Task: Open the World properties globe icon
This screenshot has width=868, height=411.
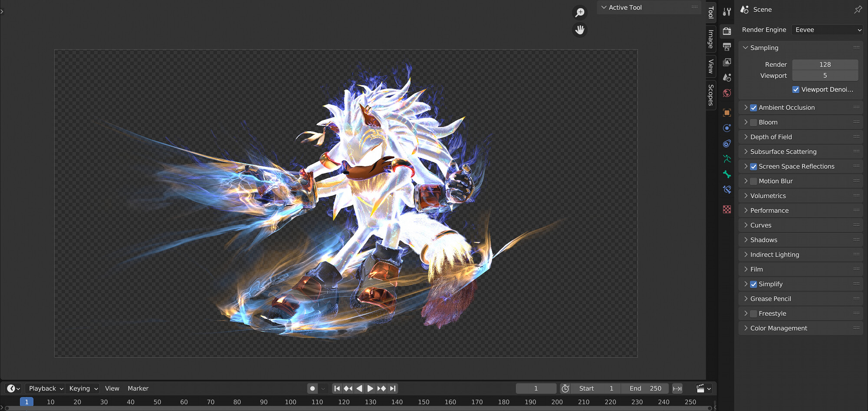Action: click(727, 93)
